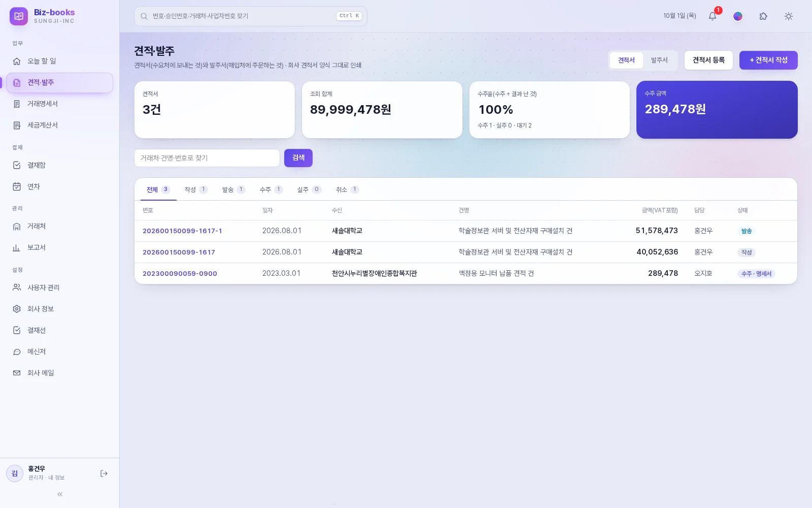Collapse the sidebar with the double chevron
812x508 pixels.
(x=60, y=494)
